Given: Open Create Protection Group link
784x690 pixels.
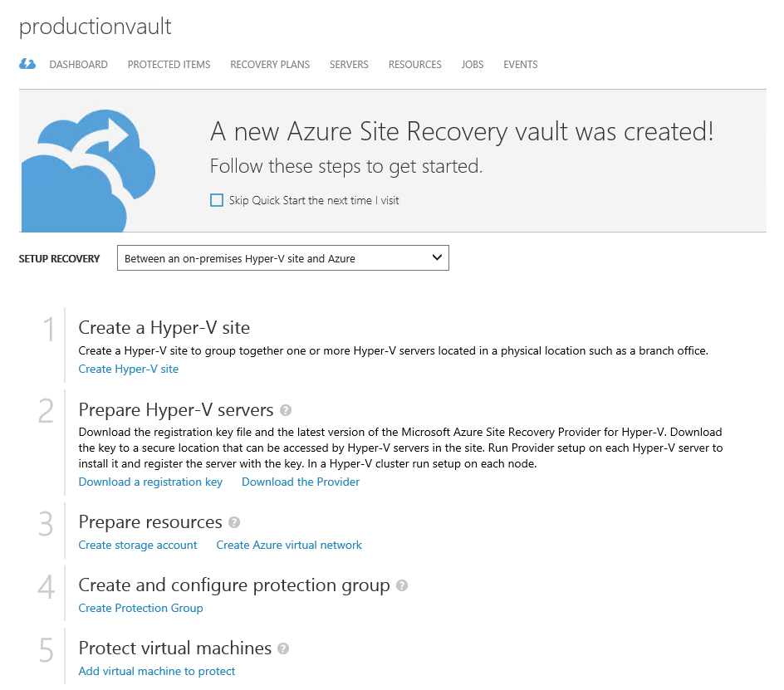Looking at the screenshot, I should [140, 608].
